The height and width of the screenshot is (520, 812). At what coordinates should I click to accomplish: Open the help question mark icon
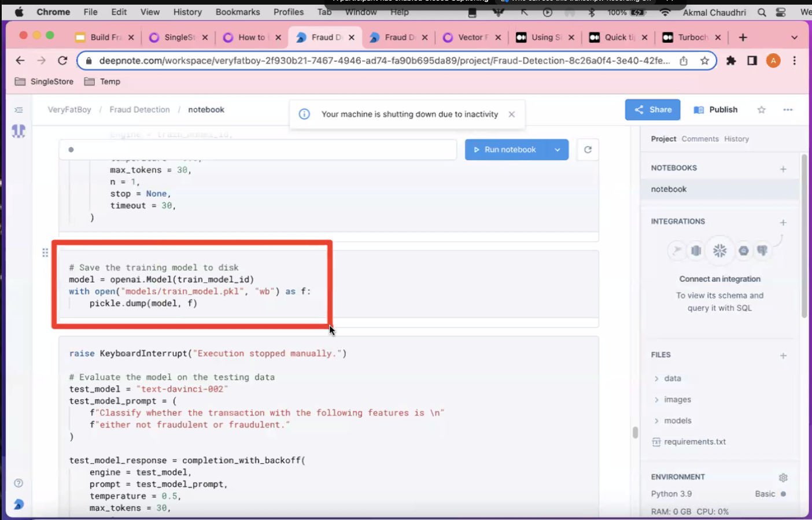(19, 483)
